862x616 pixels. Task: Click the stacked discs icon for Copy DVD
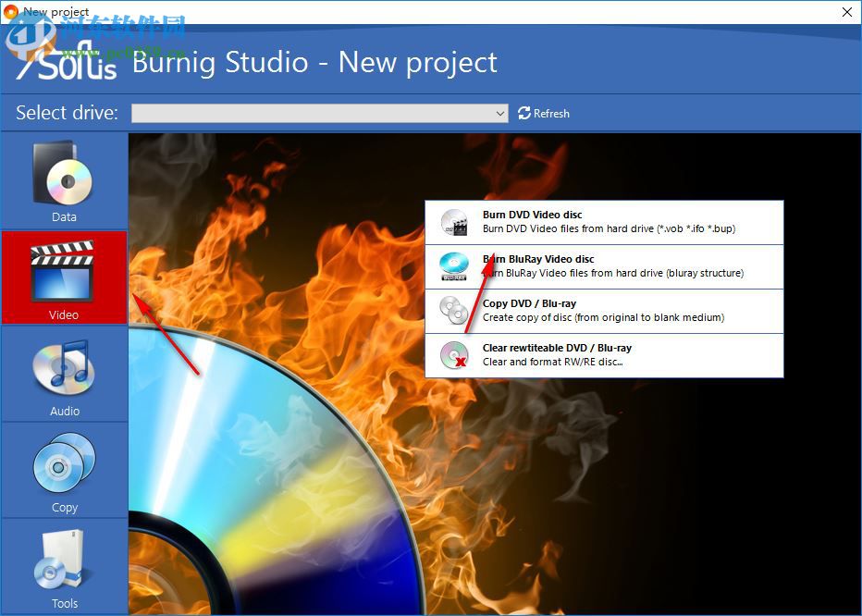tap(453, 310)
